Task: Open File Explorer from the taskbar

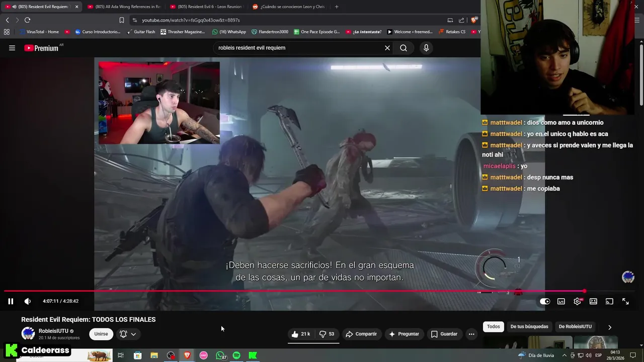Action: 154,355
